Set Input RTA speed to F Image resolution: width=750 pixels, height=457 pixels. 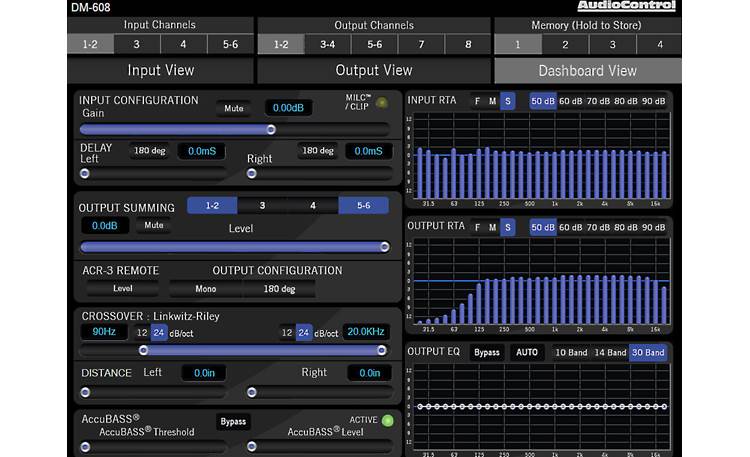[x=477, y=101]
